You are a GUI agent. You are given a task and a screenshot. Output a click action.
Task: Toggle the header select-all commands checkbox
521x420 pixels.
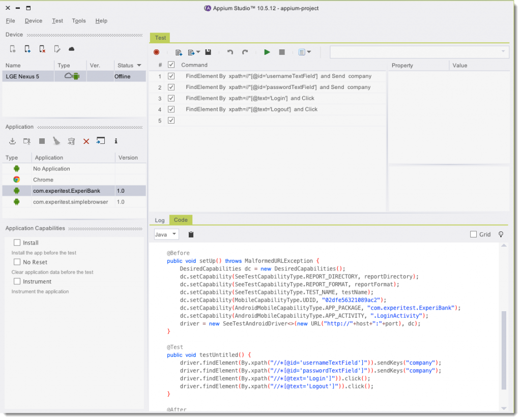coord(171,65)
